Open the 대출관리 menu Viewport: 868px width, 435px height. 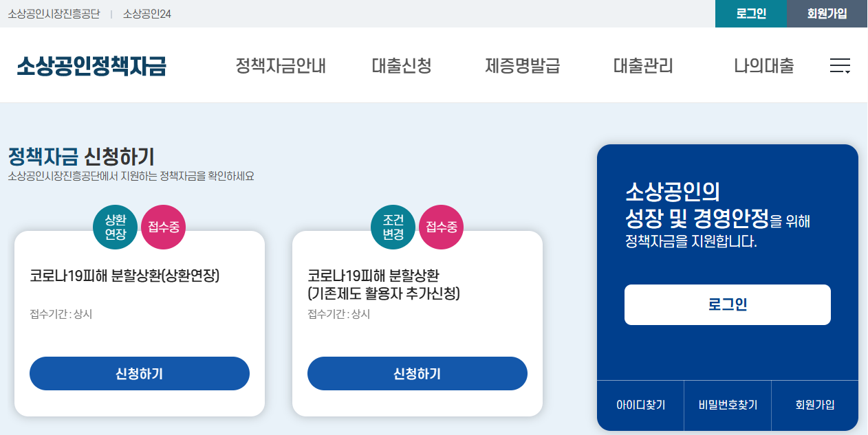(644, 65)
